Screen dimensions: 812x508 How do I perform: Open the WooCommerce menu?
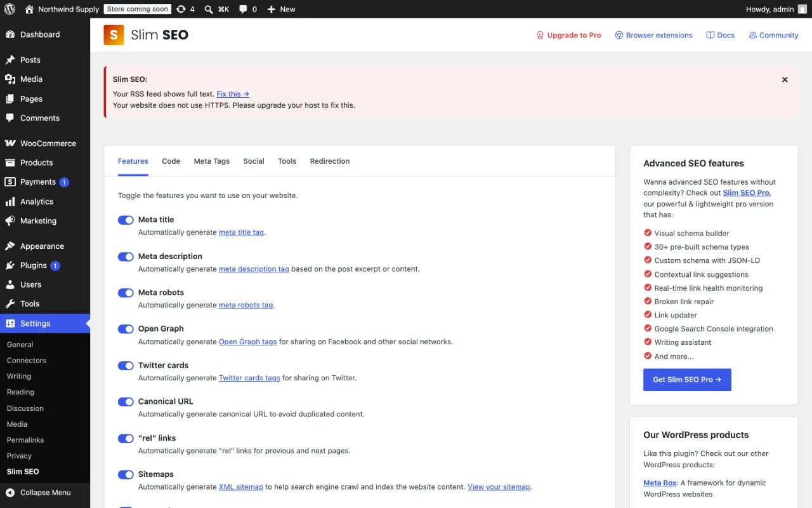tap(45, 143)
